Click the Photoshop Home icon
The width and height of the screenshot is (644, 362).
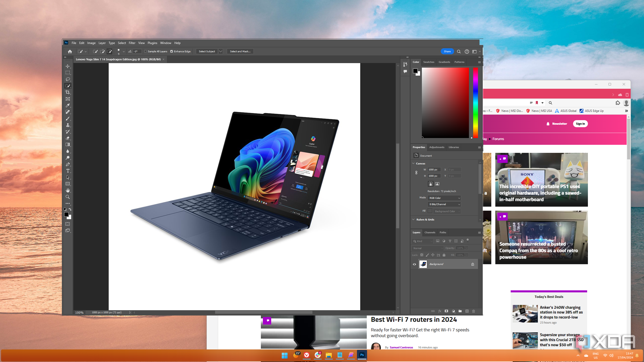pos(70,52)
